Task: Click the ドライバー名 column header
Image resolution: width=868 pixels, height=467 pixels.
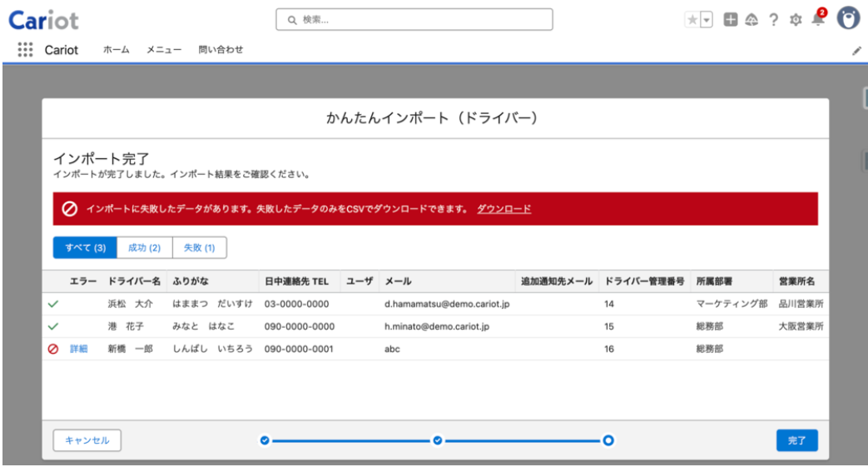Action: (134, 281)
